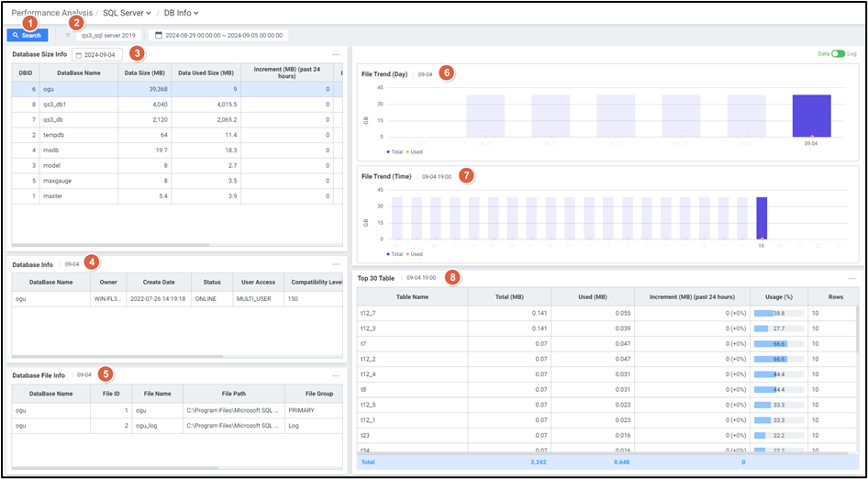Click the 09-04 bar in File Trend (Day)

point(811,116)
